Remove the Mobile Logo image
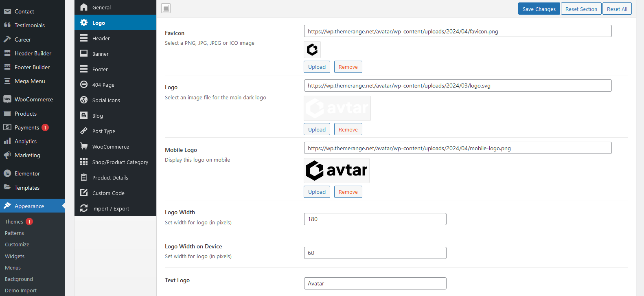The width and height of the screenshot is (644, 296). pyautogui.click(x=348, y=192)
